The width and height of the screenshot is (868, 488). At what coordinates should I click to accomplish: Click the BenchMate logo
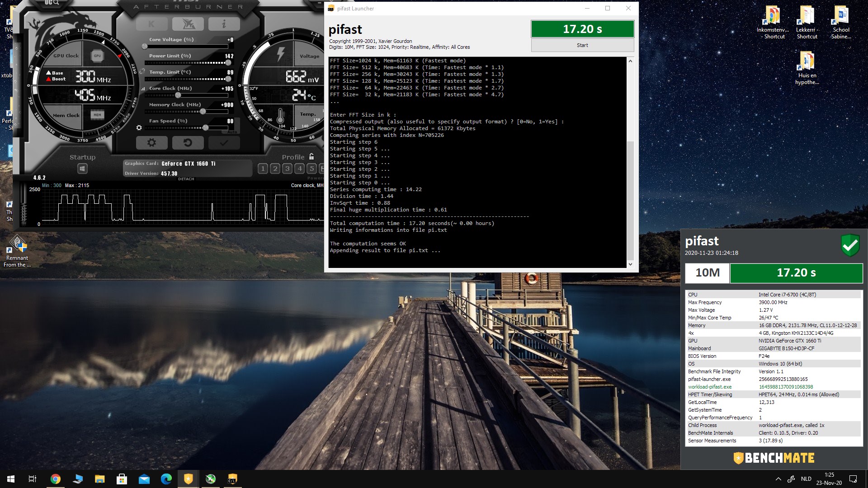point(774,458)
